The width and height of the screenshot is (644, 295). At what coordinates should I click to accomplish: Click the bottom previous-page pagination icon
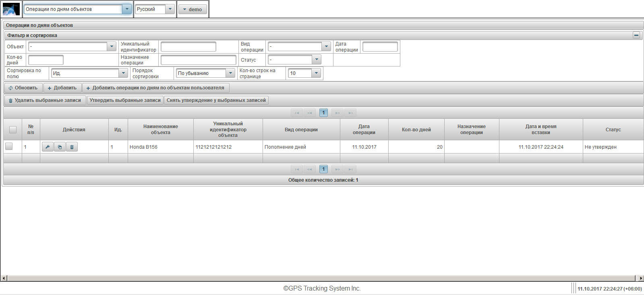pyautogui.click(x=310, y=169)
